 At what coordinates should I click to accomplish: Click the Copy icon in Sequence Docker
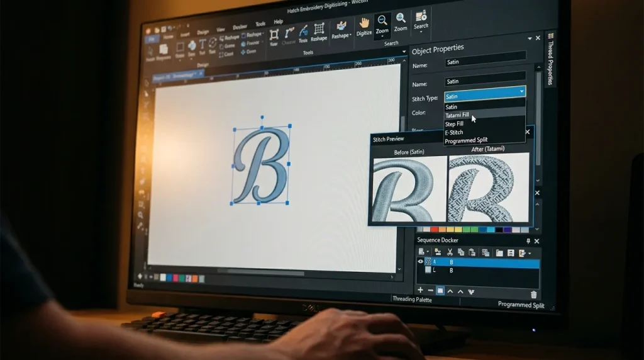point(461,252)
